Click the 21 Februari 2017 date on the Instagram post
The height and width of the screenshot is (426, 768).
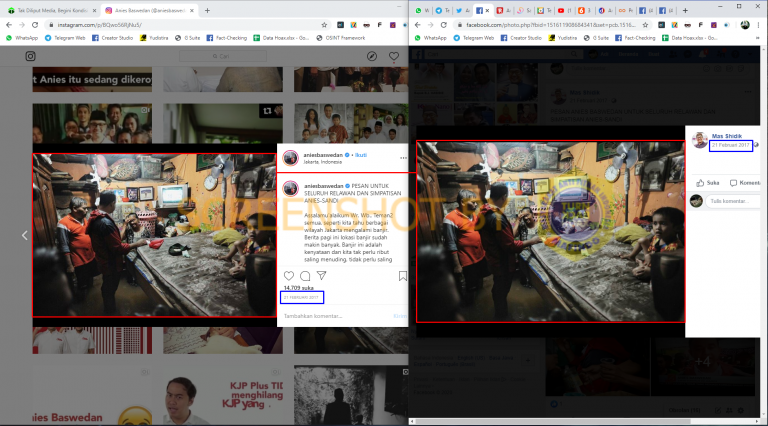(301, 297)
